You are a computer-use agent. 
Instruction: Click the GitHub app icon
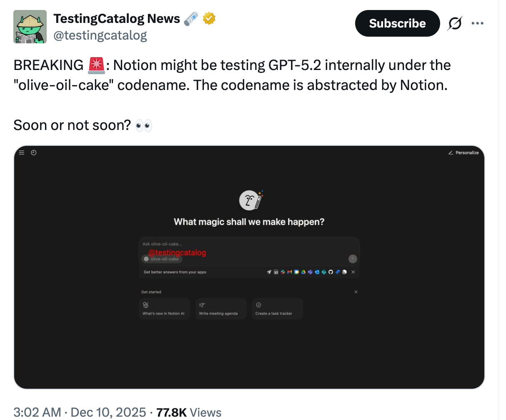tap(331, 272)
